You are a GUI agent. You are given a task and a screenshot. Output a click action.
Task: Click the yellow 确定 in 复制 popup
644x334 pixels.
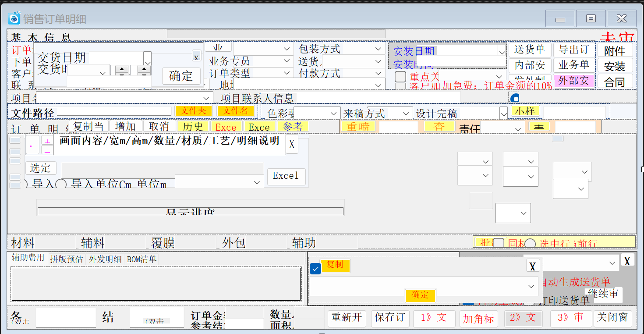coord(420,295)
